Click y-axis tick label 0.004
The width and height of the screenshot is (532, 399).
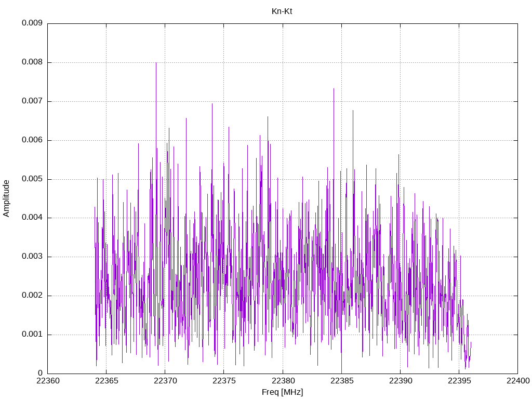tap(32, 218)
